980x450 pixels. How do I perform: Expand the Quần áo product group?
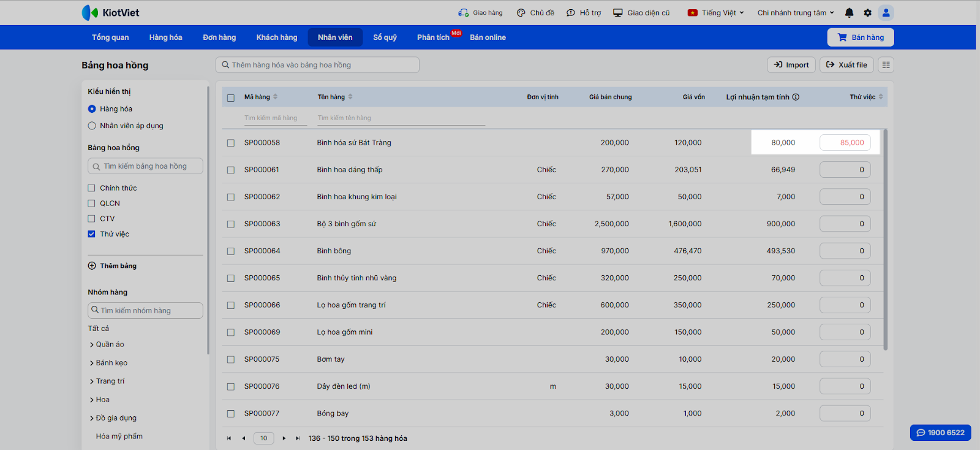pos(92,345)
